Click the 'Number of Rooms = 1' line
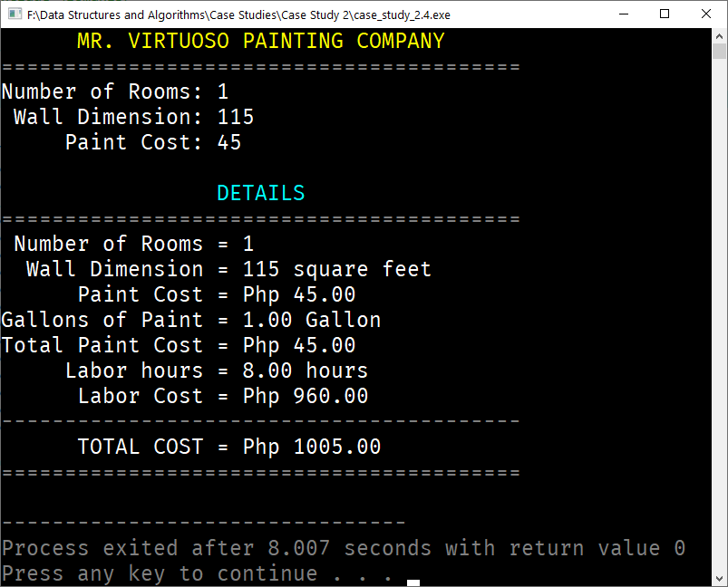The height and width of the screenshot is (587, 728). (x=133, y=244)
